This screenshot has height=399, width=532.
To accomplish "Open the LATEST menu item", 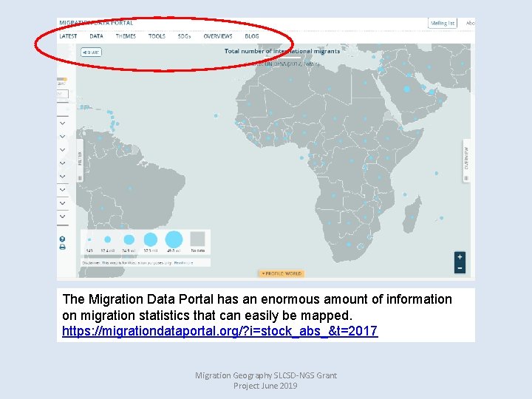I will pyautogui.click(x=68, y=36).
